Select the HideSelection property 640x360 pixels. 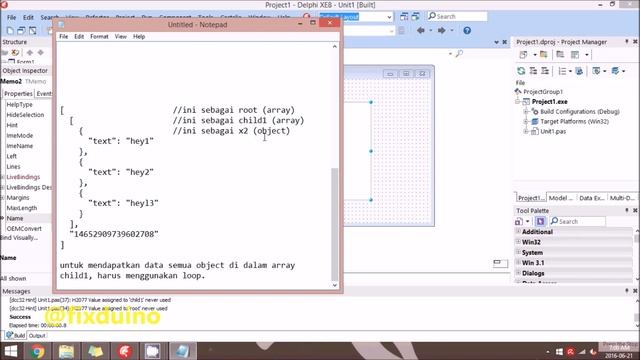tap(25, 115)
